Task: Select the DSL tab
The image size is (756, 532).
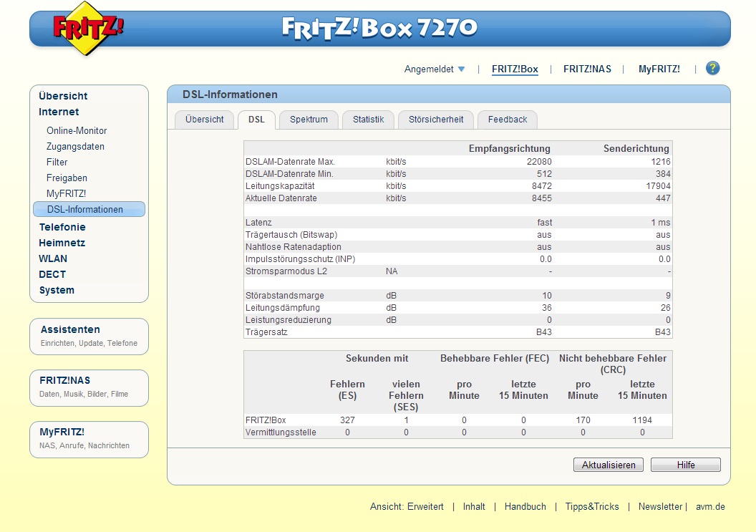Action: pyautogui.click(x=256, y=120)
